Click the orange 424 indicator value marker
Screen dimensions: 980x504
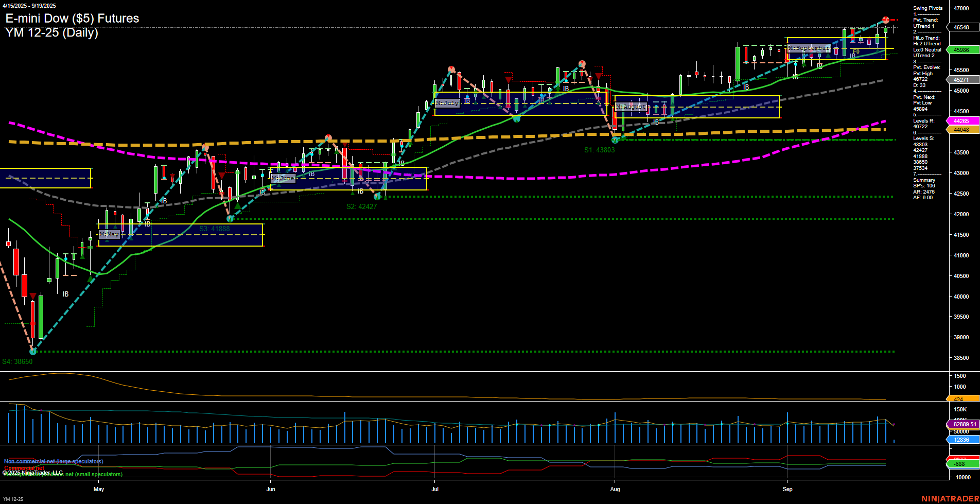pyautogui.click(x=962, y=399)
